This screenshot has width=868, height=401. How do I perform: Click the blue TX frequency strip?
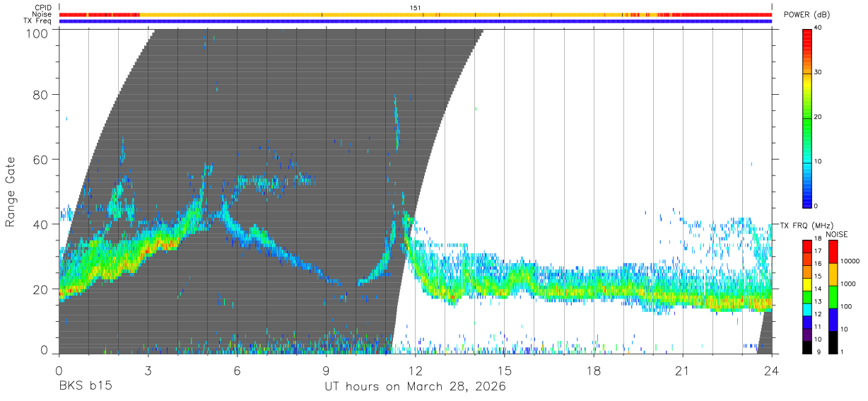point(416,21)
